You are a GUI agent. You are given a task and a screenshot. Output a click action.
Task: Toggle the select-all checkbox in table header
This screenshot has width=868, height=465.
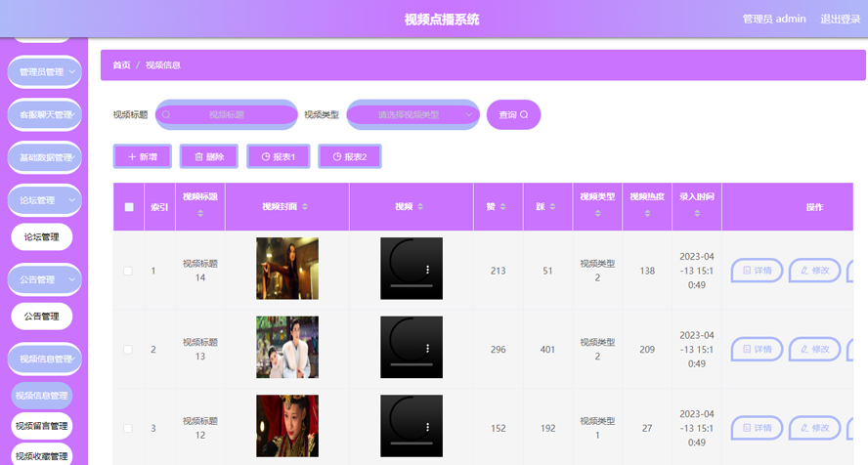[x=129, y=207]
